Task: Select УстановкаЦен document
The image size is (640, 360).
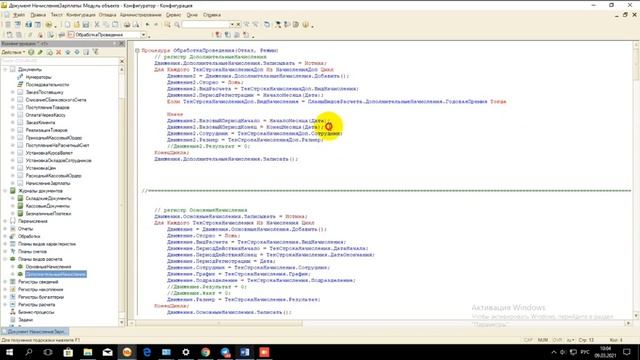Action: coord(41,168)
